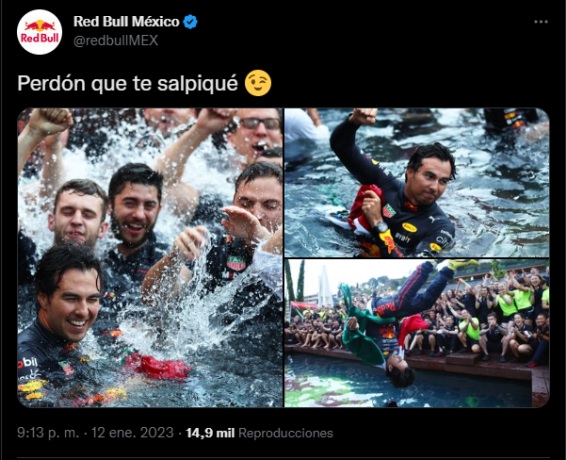This screenshot has height=460, width=566.
Task: Open the @redbullMEX handle link
Action: (x=116, y=40)
